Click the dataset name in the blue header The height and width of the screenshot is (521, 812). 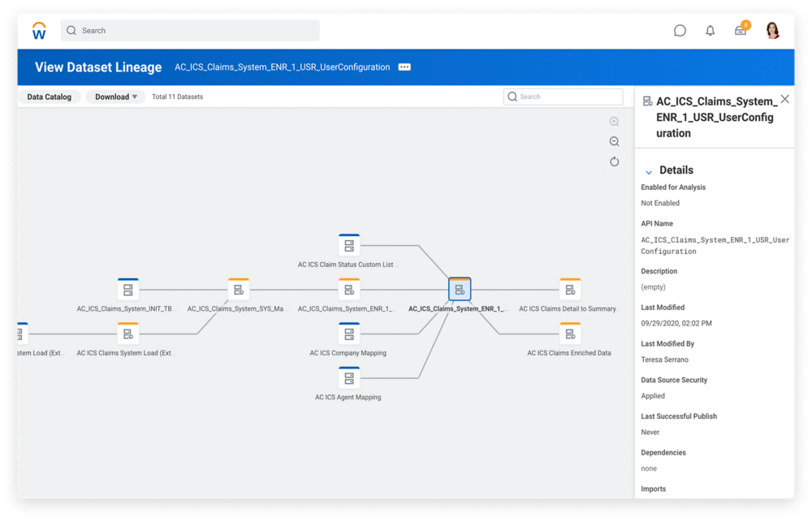click(x=283, y=67)
